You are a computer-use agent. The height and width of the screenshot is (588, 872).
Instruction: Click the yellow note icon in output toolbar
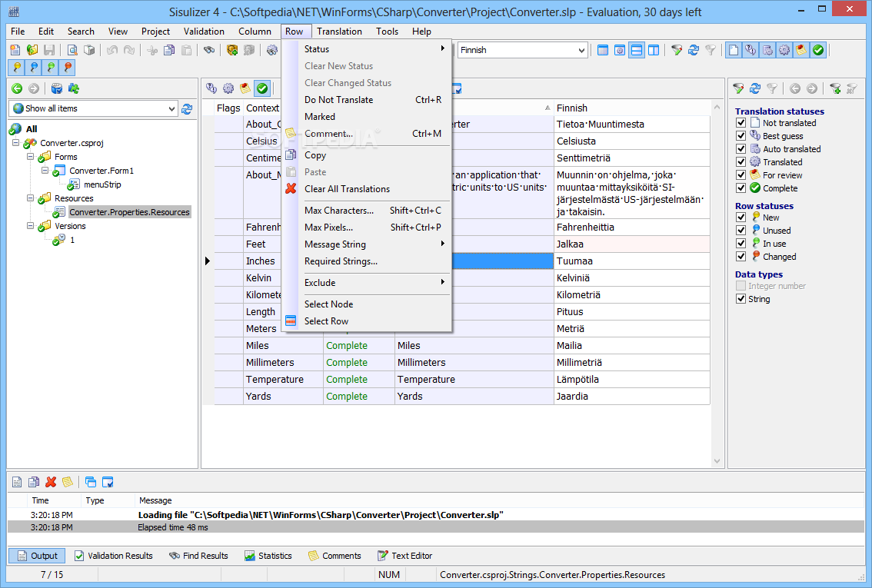68,482
